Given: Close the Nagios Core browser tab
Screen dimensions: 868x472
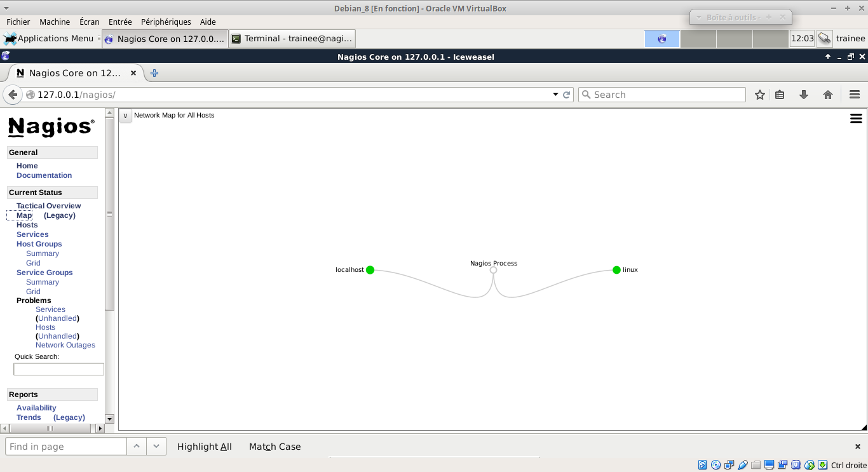Looking at the screenshot, I should pos(133,73).
